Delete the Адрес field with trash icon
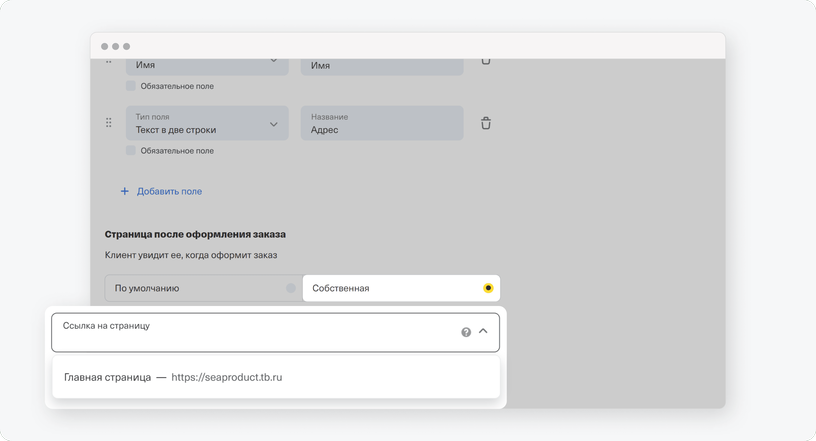Image resolution: width=816 pixels, height=441 pixels. point(486,123)
